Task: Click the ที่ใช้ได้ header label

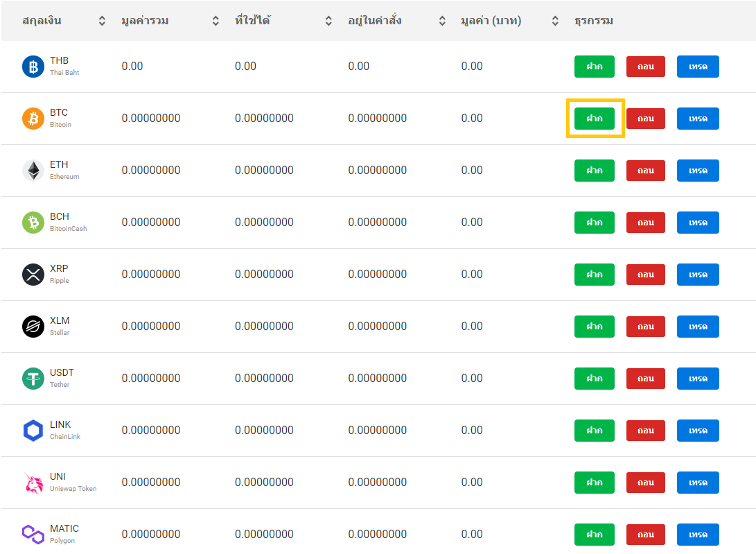Action: click(x=252, y=20)
